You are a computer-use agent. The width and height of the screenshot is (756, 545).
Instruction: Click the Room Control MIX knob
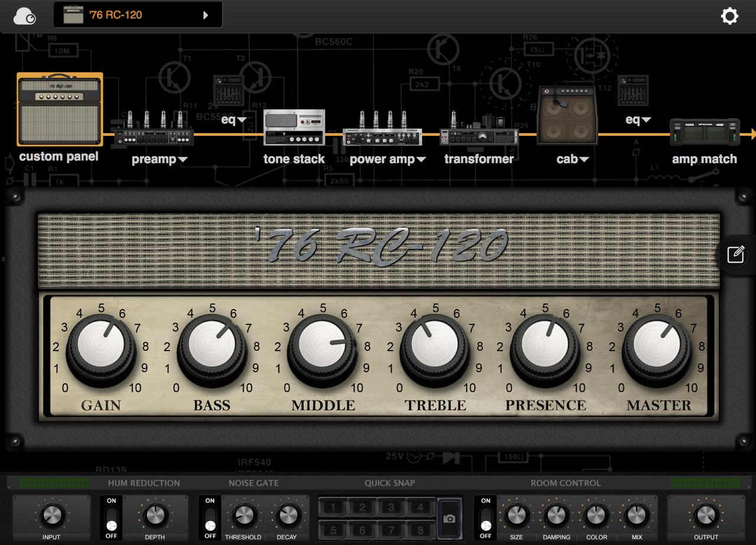[x=637, y=515]
